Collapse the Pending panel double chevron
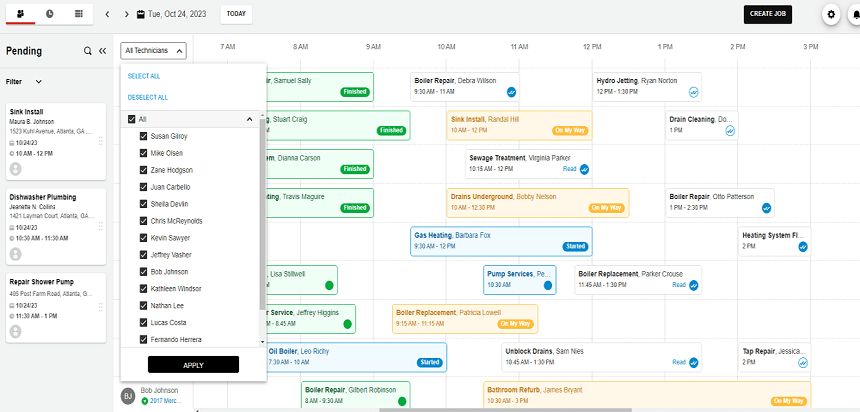 coord(102,51)
